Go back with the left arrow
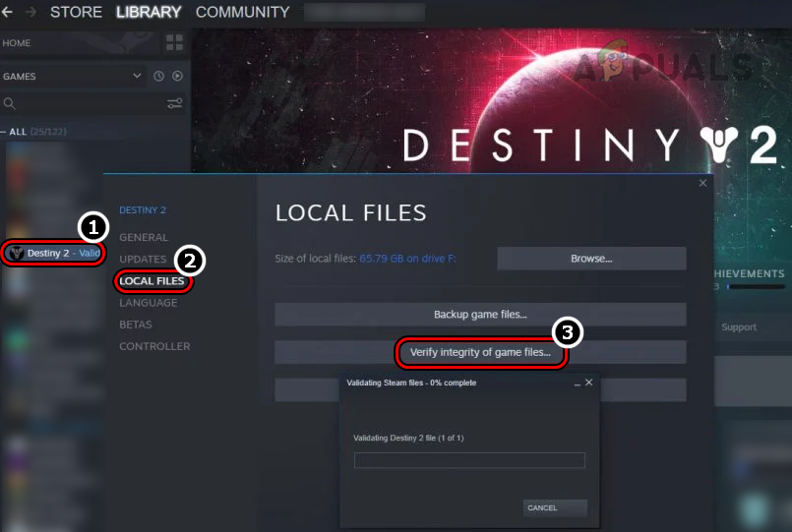792x532 pixels. (x=7, y=12)
